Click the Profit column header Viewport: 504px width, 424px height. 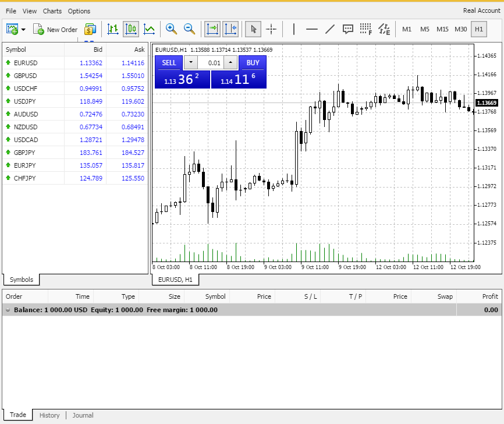click(479, 296)
